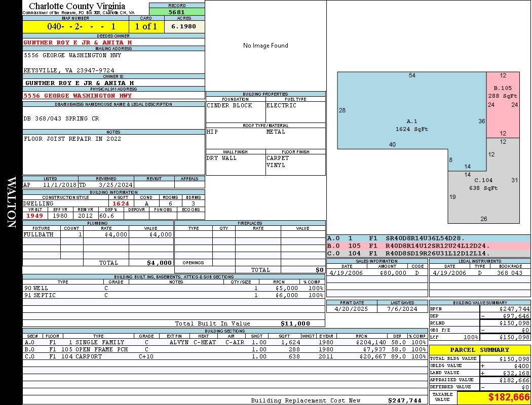532x405 pixels.
Task: Click the 'No Image Found' photo placeholder
Action: 265,46
